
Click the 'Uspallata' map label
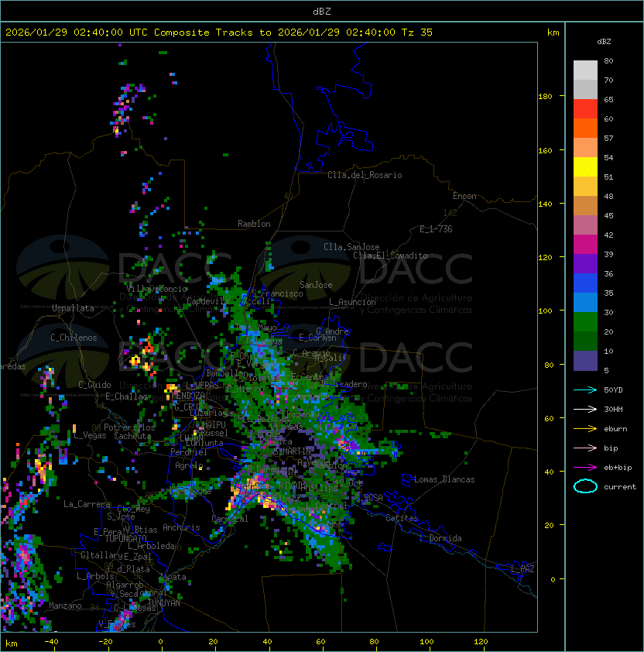(x=73, y=308)
